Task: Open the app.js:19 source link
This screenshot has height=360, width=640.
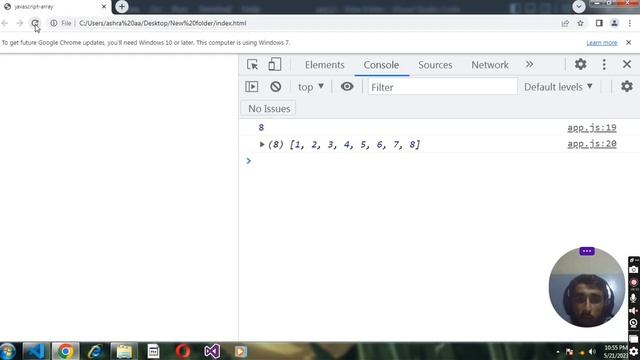Action: click(591, 128)
